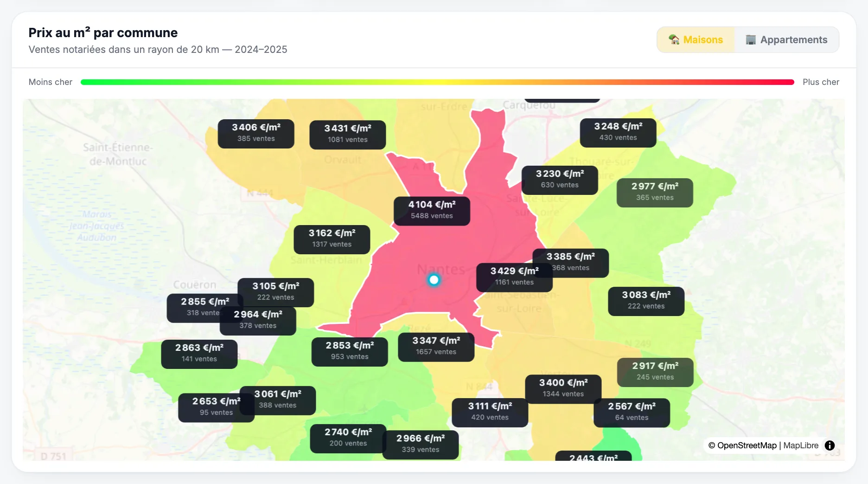The width and height of the screenshot is (868, 484).
Task: Select the 2 977 €/m² 365 ventes label
Action: 655,193
